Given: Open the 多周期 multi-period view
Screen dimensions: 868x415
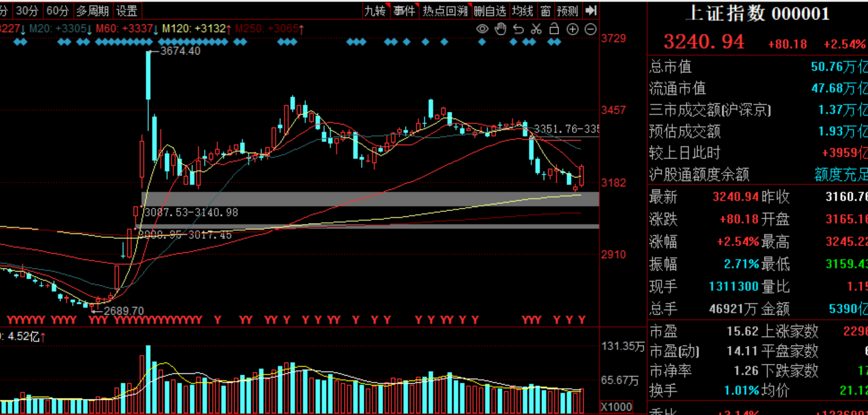Looking at the screenshot, I should (x=92, y=10).
